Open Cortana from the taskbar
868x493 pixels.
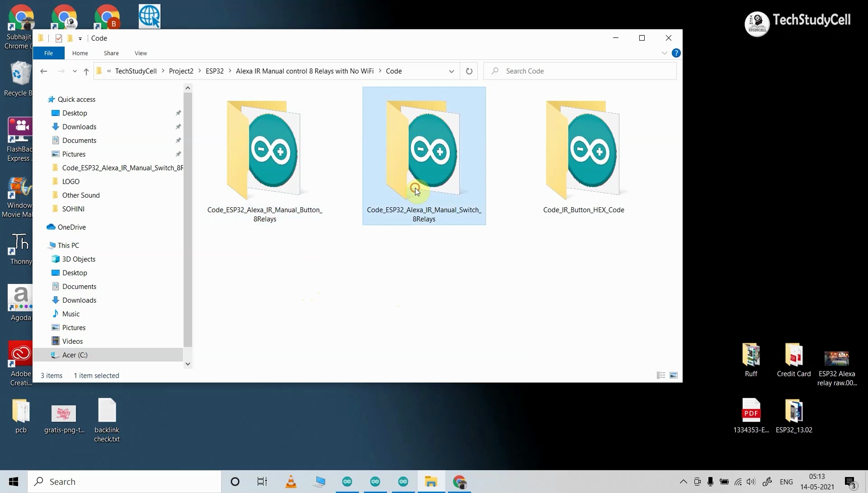click(235, 482)
